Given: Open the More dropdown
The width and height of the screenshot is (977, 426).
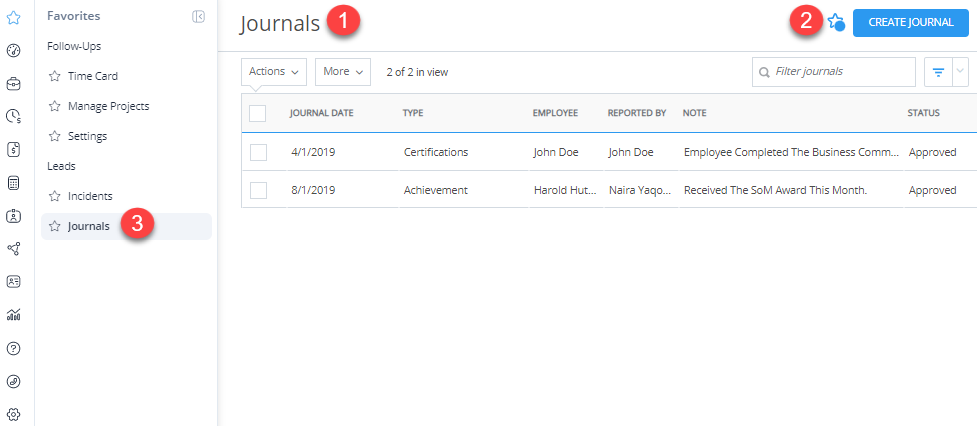Looking at the screenshot, I should pos(343,72).
